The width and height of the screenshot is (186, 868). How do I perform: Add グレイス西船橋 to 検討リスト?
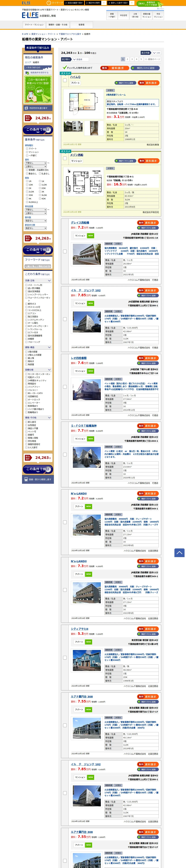[x=148, y=228]
